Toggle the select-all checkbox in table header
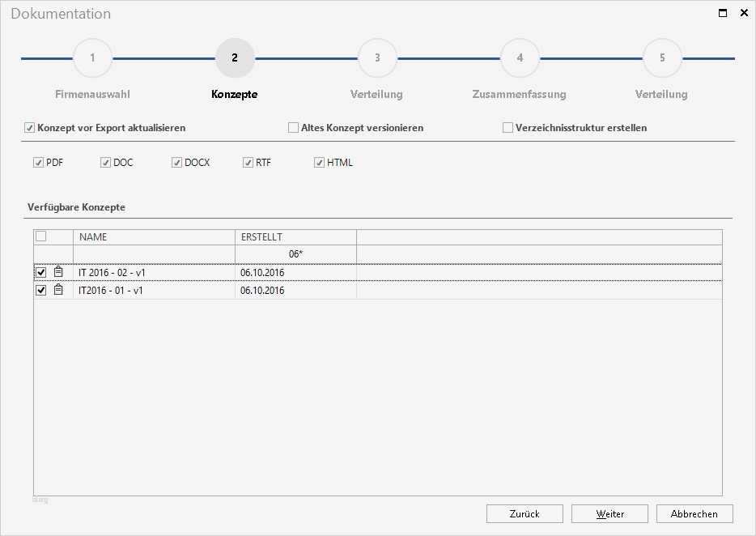Image resolution: width=756 pixels, height=536 pixels. 41,236
